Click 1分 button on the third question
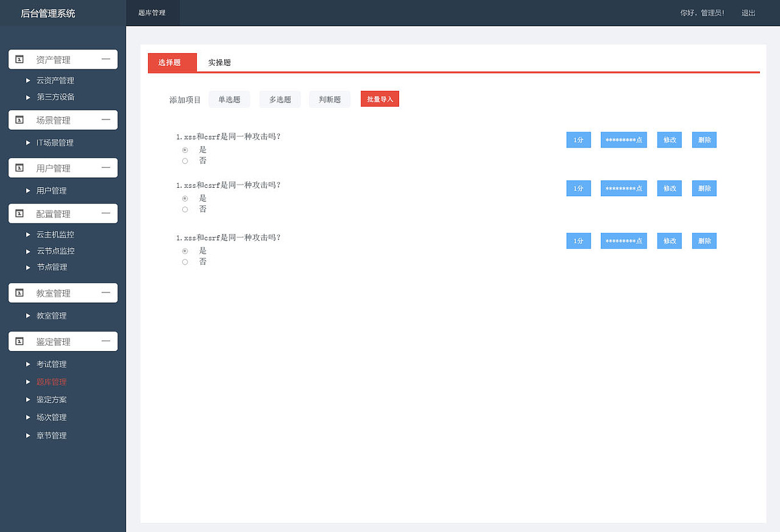The width and height of the screenshot is (780, 532). click(x=578, y=241)
